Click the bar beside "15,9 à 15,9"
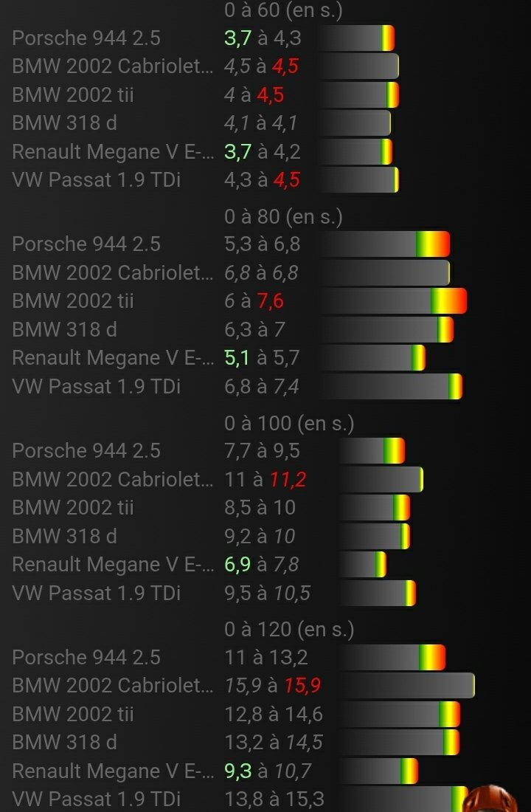The width and height of the screenshot is (531, 812). click(407, 685)
